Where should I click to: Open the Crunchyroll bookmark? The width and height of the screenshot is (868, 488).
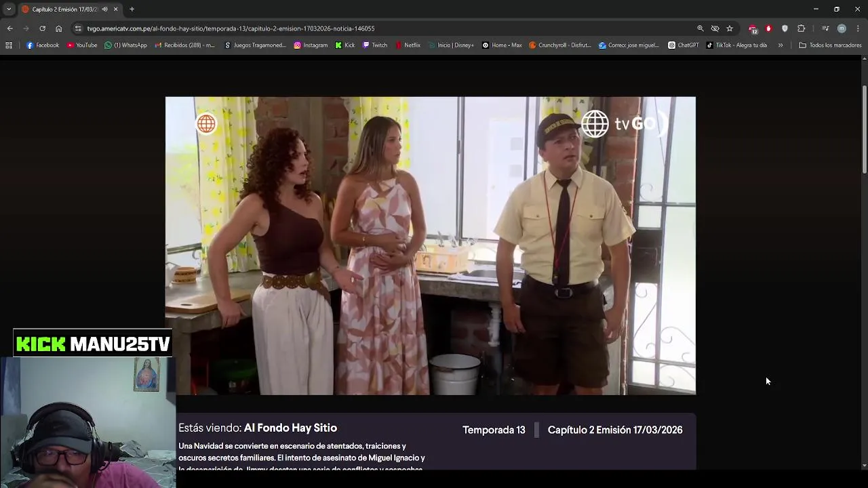tap(559, 45)
